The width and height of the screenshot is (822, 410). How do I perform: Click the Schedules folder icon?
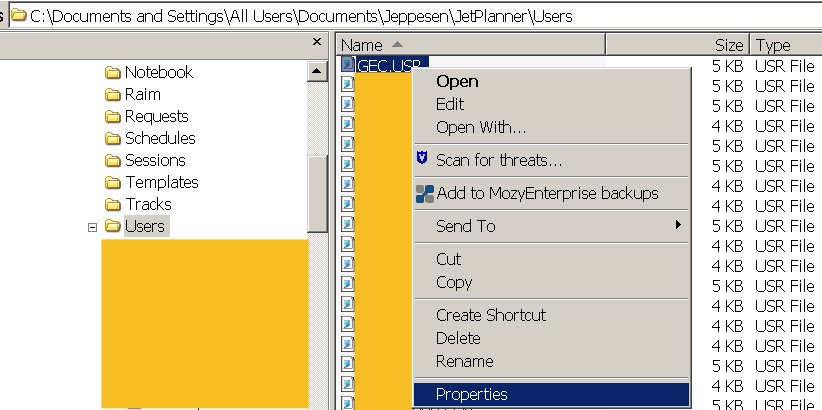pyautogui.click(x=113, y=138)
